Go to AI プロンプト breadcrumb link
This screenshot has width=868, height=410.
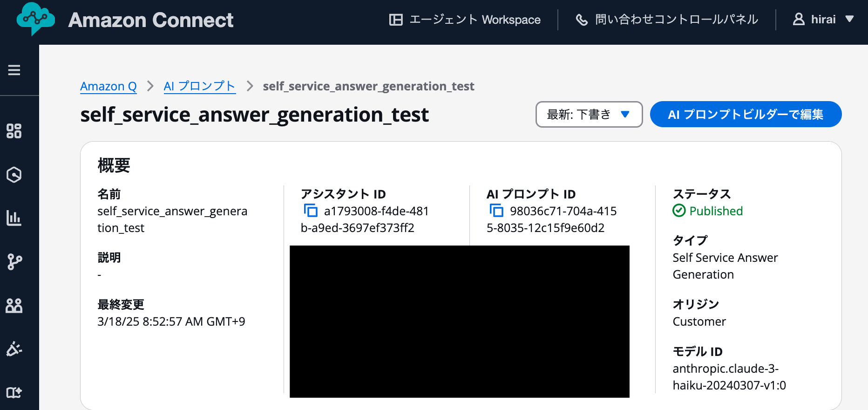coord(200,86)
